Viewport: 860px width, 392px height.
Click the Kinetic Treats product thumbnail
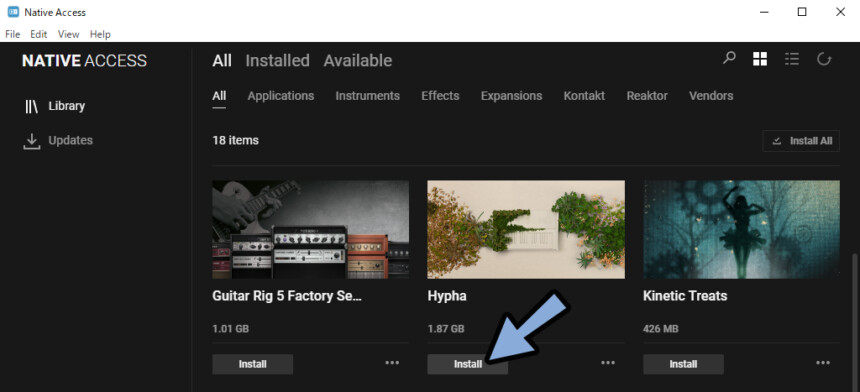tap(741, 230)
